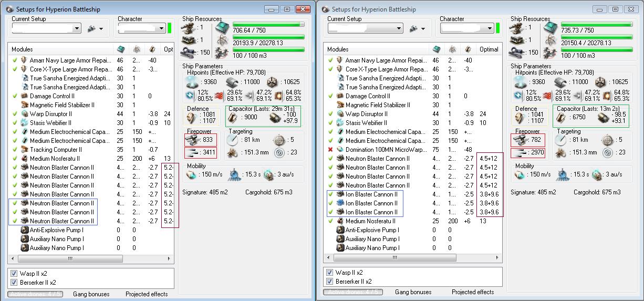The image size is (644, 301).
Task: Uncheck Berserker II x2 in the right window
Action: click(330, 282)
